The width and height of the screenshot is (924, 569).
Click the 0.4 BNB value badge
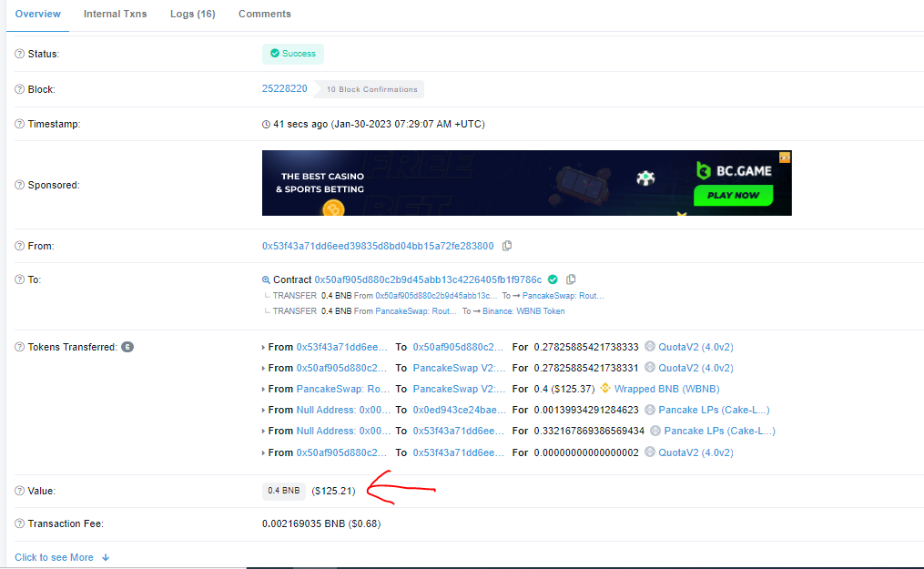point(283,491)
